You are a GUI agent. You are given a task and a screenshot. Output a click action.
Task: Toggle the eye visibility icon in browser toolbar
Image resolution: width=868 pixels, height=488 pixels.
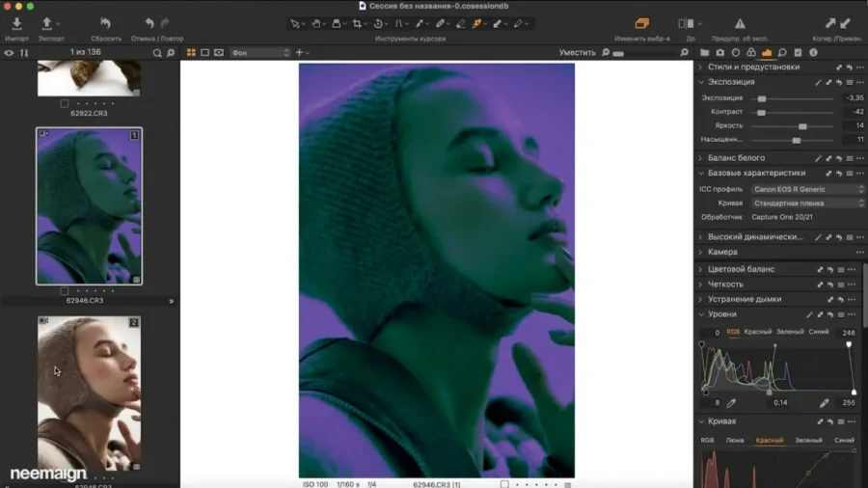[9, 53]
